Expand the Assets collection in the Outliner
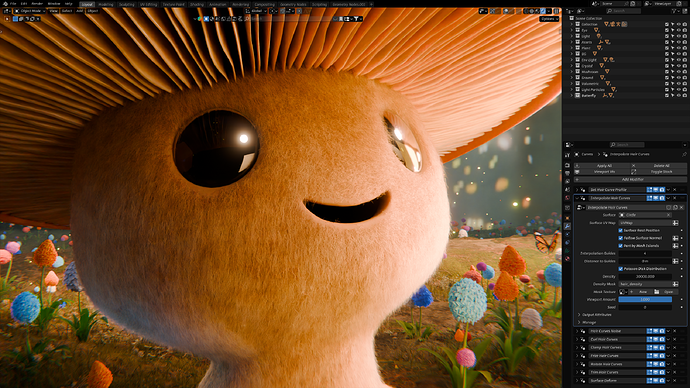Image resolution: width=690 pixels, height=388 pixels. (572, 42)
